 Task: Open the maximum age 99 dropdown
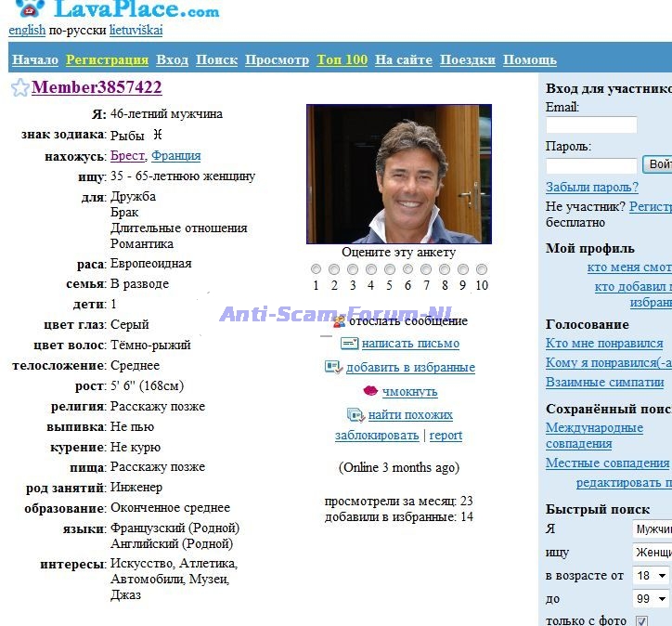click(652, 599)
